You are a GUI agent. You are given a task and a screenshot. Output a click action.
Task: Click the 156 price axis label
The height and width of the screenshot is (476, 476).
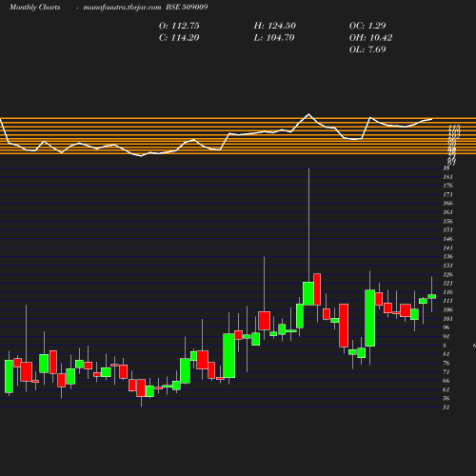[447, 221]
